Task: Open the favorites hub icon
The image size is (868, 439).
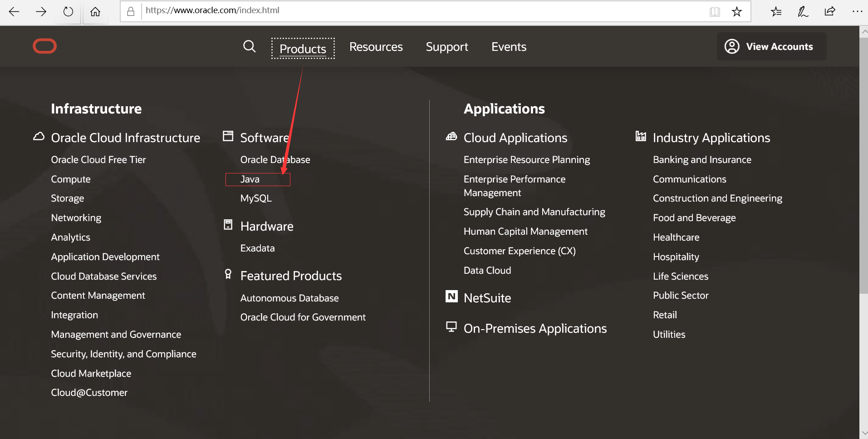Action: point(776,12)
